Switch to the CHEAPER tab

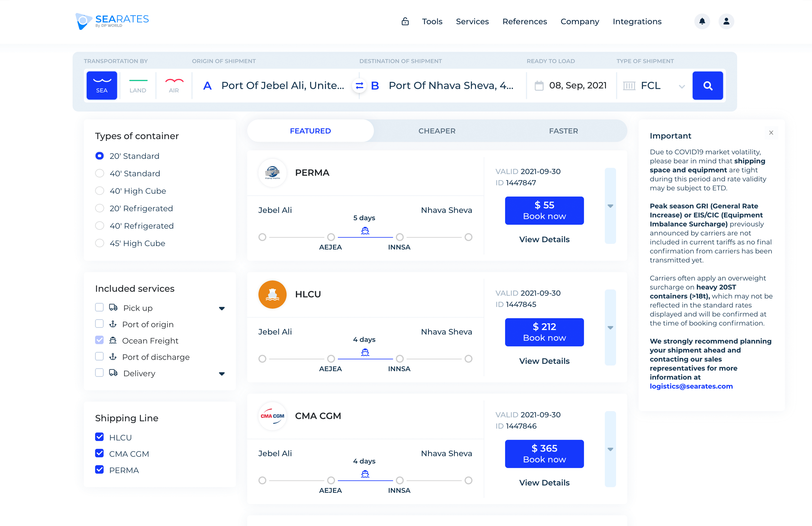(x=437, y=131)
